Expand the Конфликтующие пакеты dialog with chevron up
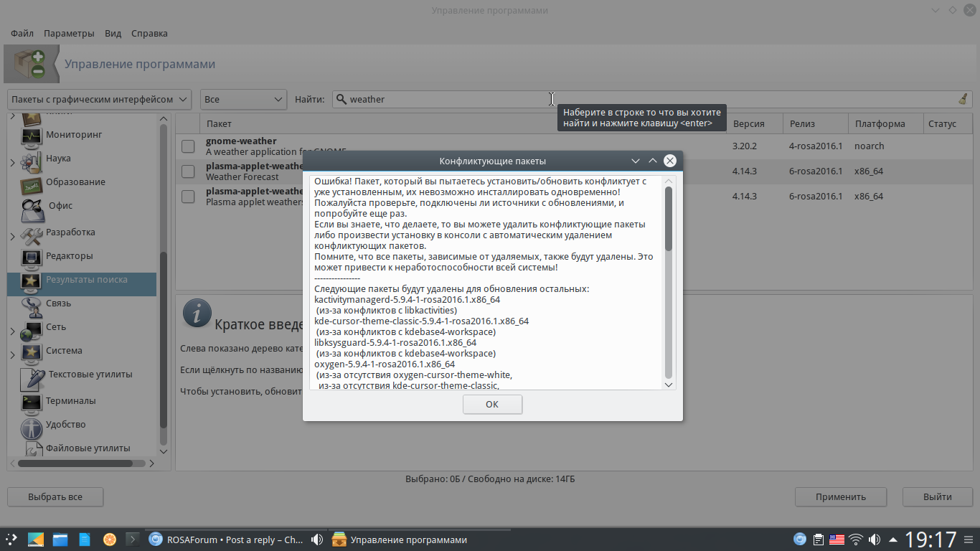Image resolution: width=980 pixels, height=551 pixels. point(653,161)
